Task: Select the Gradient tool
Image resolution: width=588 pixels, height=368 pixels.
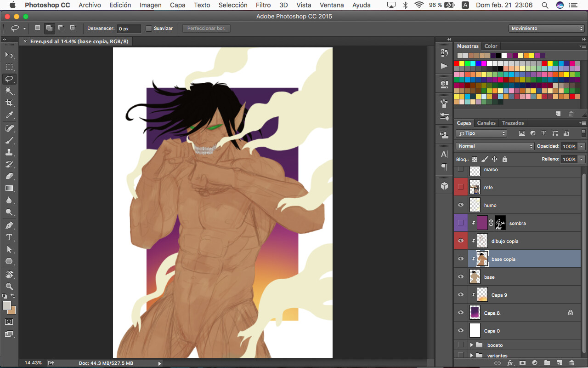Action: [9, 188]
